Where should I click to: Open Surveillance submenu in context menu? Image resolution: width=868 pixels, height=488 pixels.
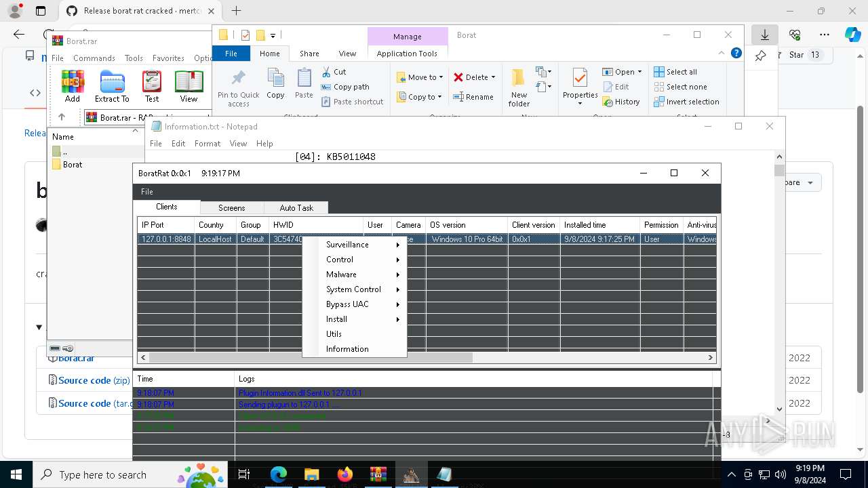click(x=355, y=245)
